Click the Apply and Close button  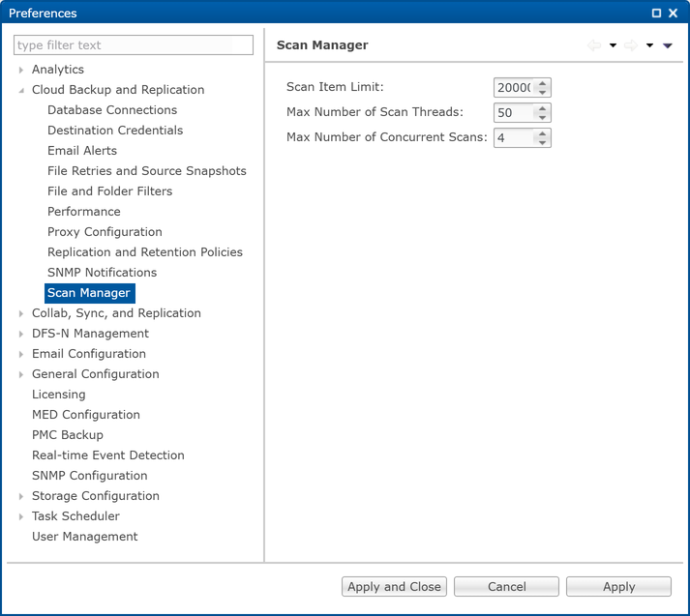tap(394, 587)
